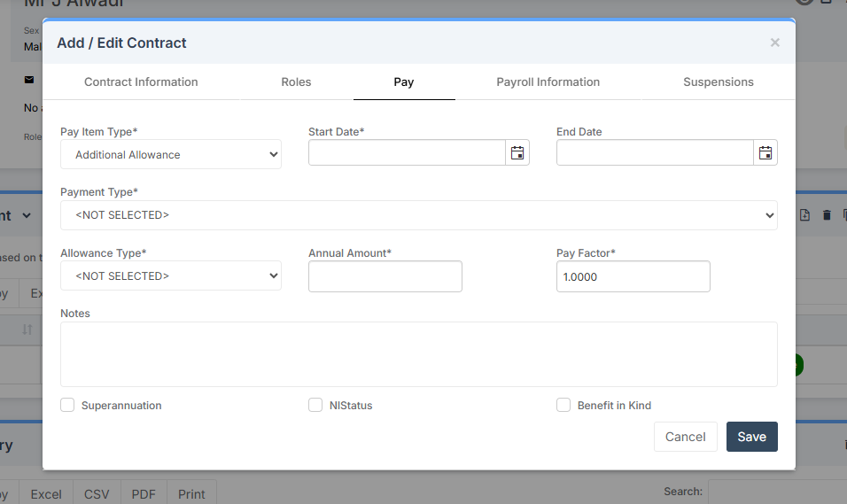
Task: Tick the Superannuation checkbox
Action: (67, 405)
